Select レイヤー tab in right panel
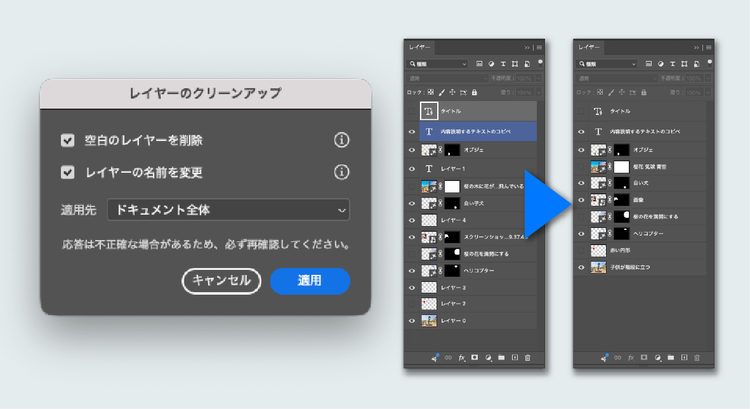750x409 pixels. [590, 47]
